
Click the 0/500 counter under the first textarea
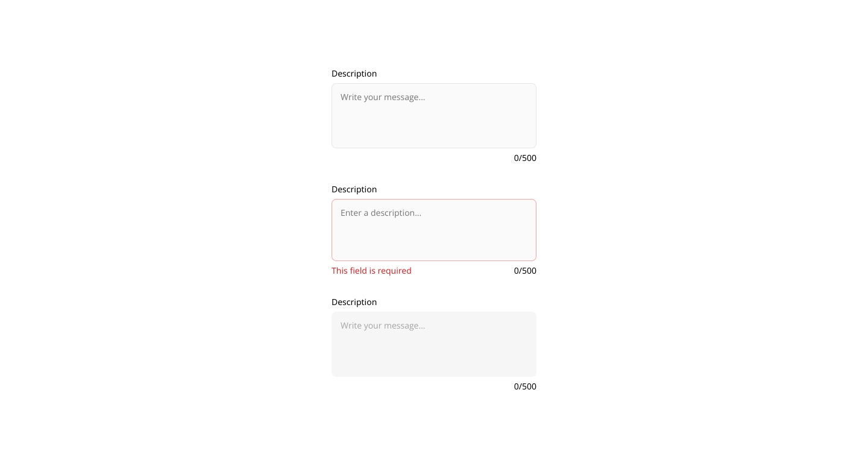(525, 158)
